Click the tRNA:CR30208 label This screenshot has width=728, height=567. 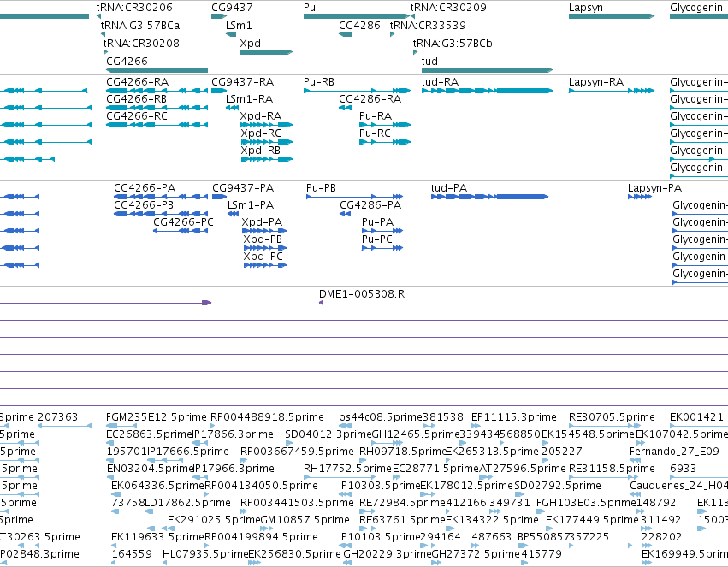tap(141, 44)
